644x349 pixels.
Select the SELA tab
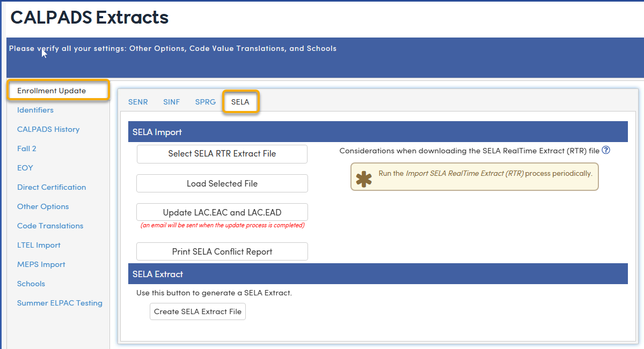coord(240,102)
